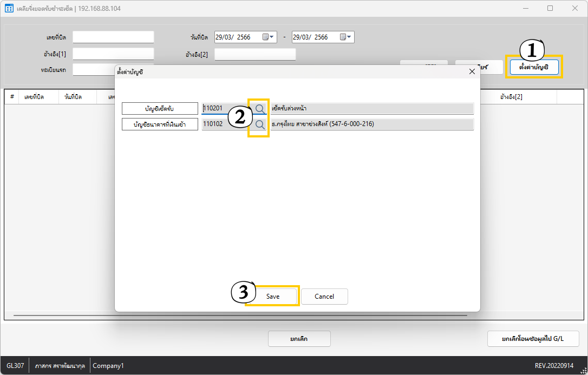Select the อ้างอิง[2] filter input field

coord(255,54)
